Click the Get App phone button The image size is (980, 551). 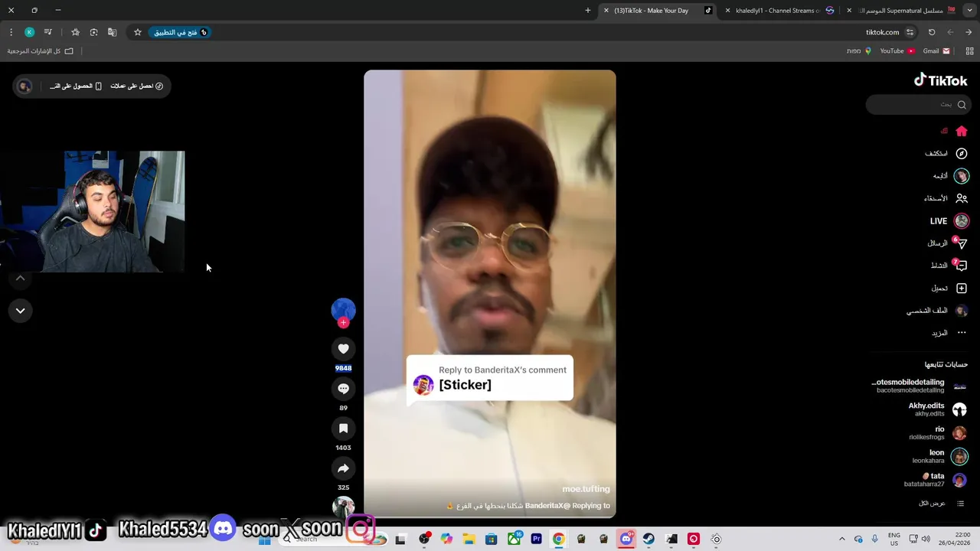76,86
